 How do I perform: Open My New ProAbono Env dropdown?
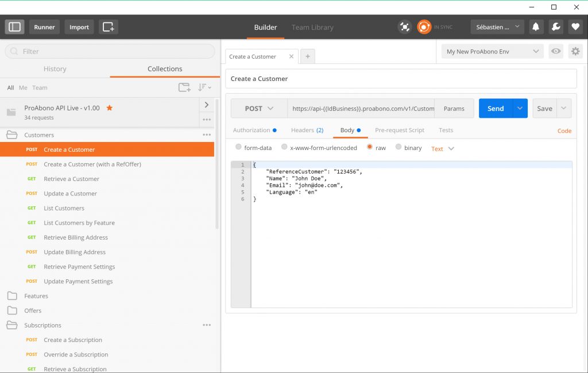coord(492,51)
